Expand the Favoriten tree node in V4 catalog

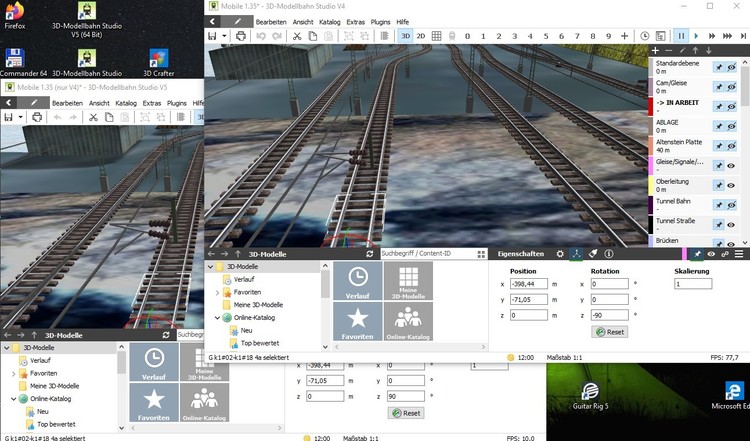coord(212,292)
